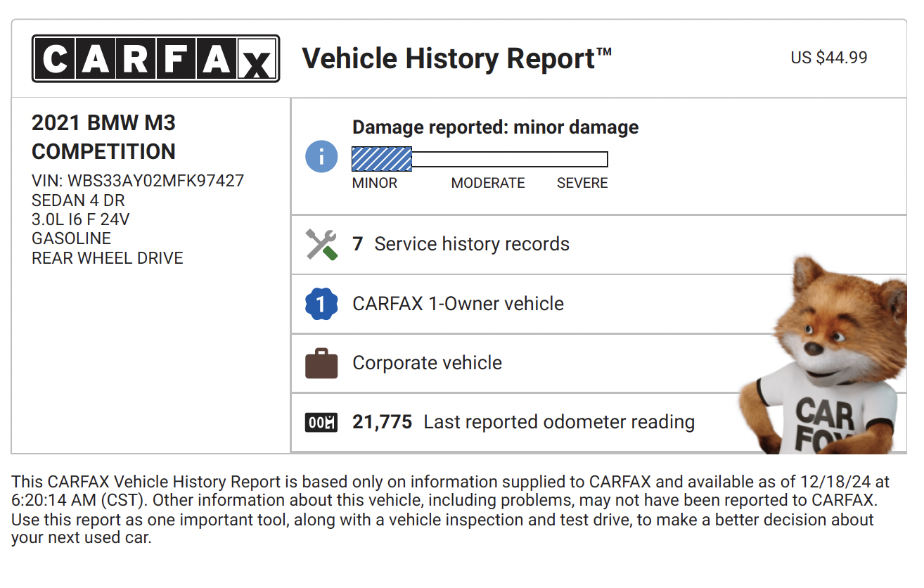The height and width of the screenshot is (588, 924).
Task: Click the VIN number text
Action: pos(138,181)
